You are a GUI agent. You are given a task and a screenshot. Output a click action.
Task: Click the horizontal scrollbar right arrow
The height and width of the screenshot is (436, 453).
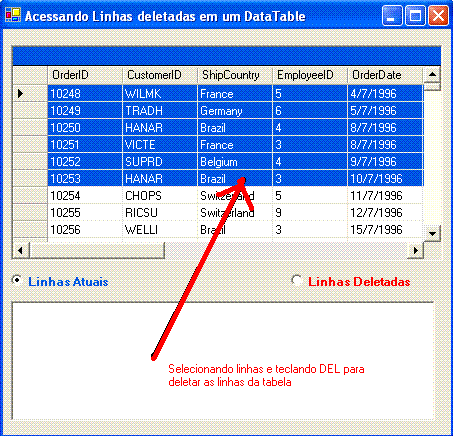(416, 250)
